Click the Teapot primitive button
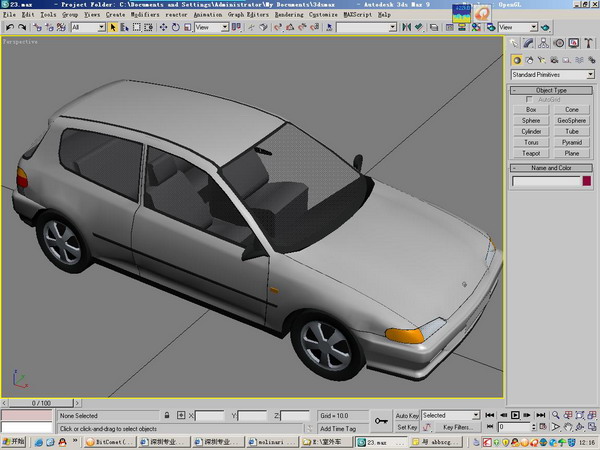600x450 pixels. (531, 153)
